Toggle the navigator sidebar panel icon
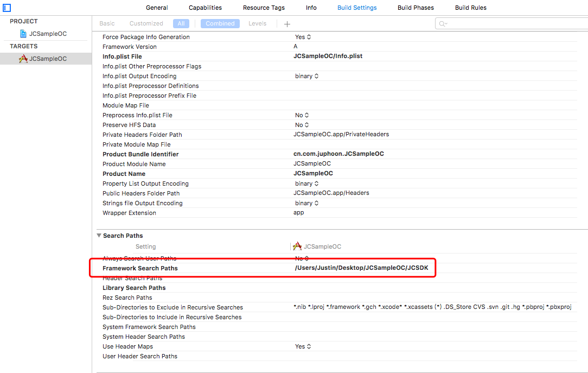588x373 pixels. click(7, 8)
